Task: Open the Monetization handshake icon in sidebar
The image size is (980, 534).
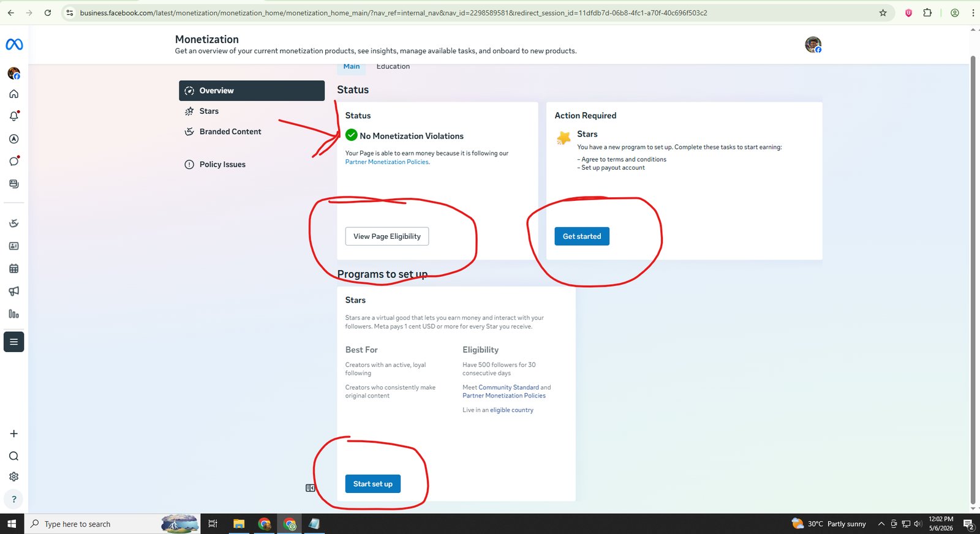Action: pos(13,224)
